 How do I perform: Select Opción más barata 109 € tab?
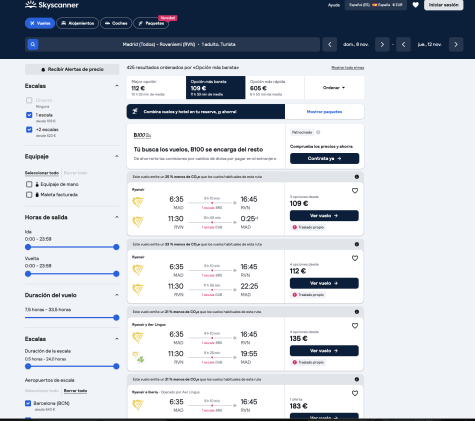(216, 88)
